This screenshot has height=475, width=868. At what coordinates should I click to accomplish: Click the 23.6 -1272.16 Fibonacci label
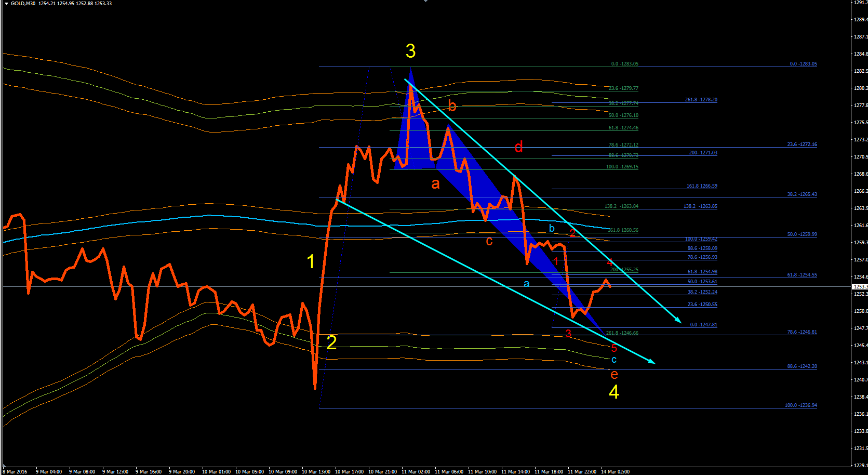(x=802, y=144)
